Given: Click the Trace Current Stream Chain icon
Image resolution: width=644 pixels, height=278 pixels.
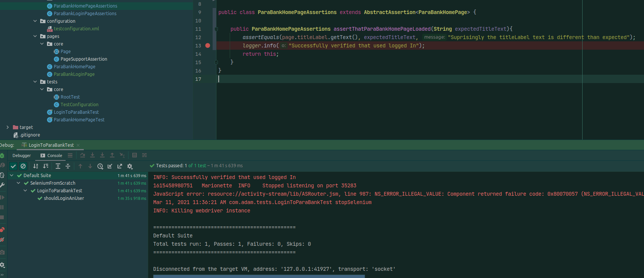Looking at the screenshot, I should click(x=144, y=155).
